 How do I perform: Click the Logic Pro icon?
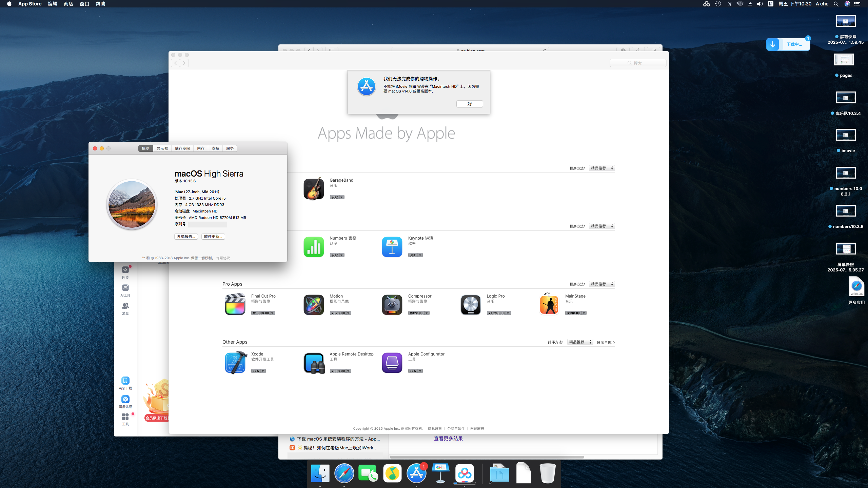(x=471, y=304)
